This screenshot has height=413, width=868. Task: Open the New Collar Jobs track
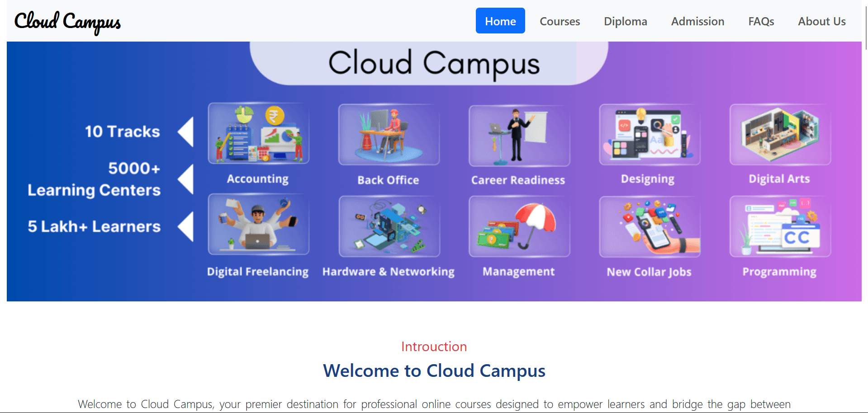[649, 226]
